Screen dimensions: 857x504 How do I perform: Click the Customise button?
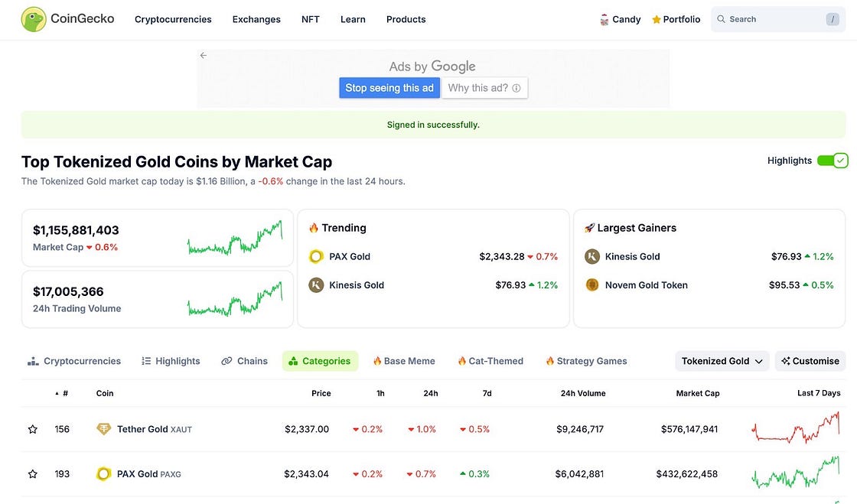point(810,361)
